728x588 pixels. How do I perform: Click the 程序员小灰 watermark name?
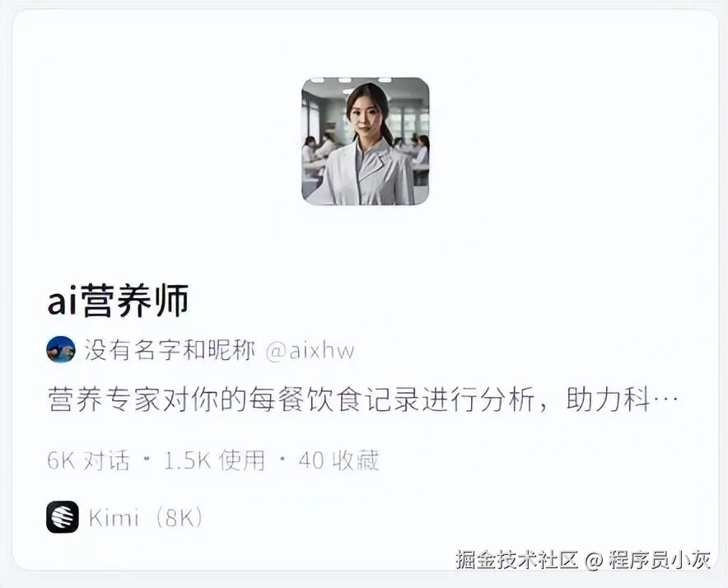click(660, 560)
